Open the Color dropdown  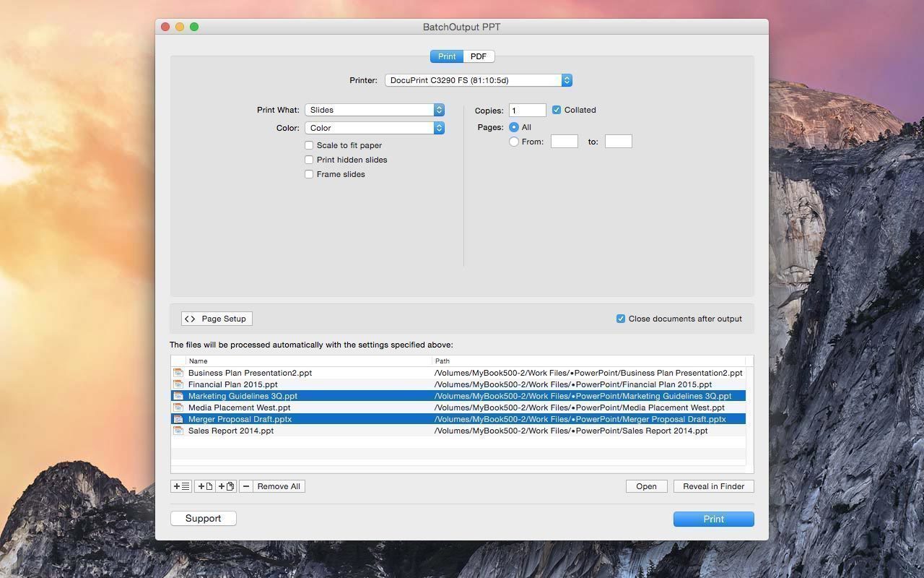pyautogui.click(x=375, y=128)
